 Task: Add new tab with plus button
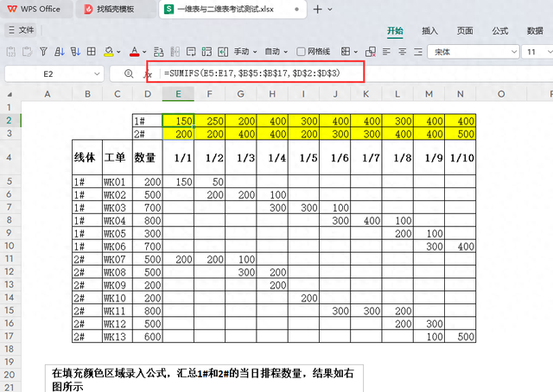point(317,9)
